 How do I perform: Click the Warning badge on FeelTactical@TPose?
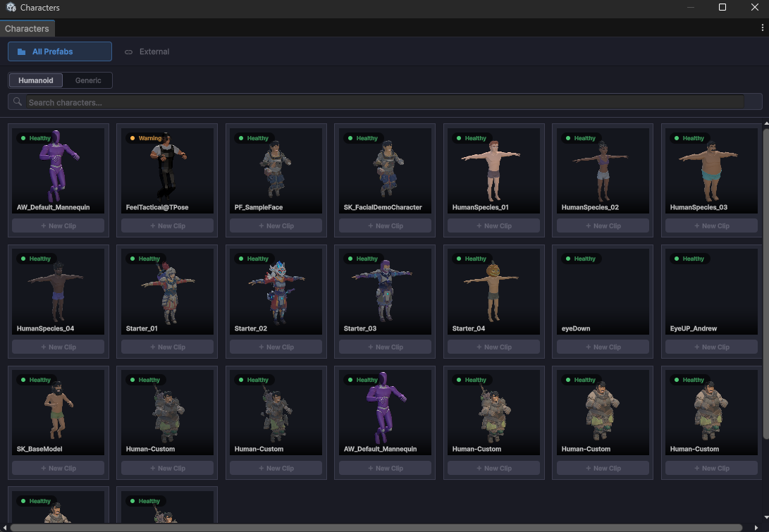pos(146,138)
